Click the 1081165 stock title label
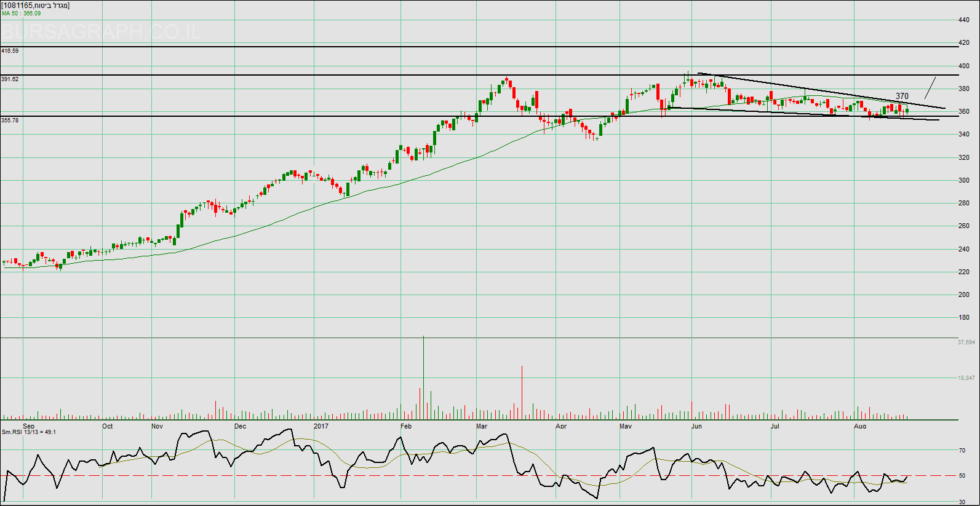Viewport: 980px width, 506px height. click(36, 6)
